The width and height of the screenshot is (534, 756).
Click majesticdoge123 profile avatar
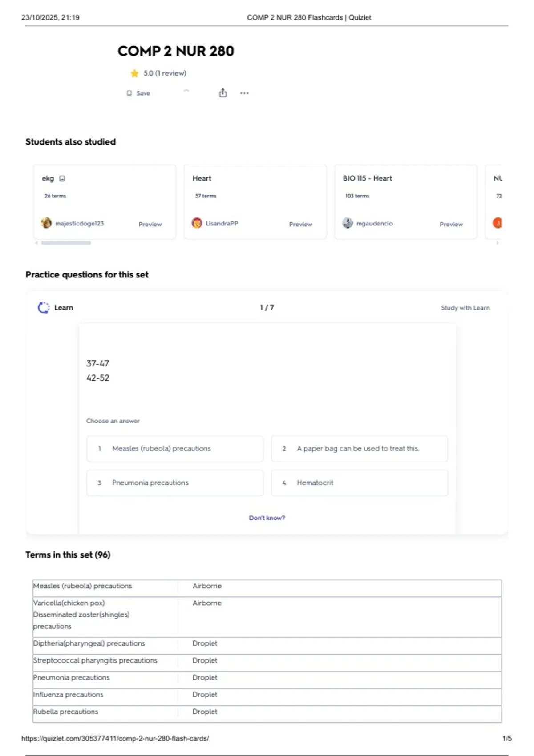click(x=46, y=223)
